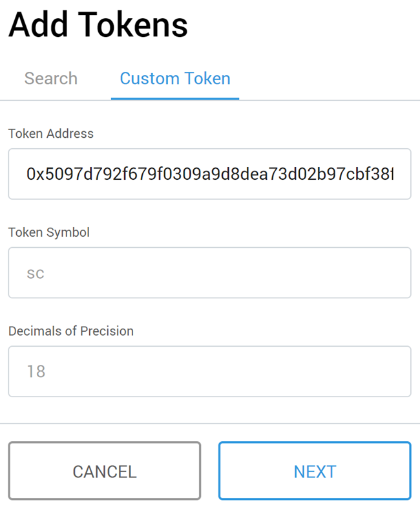Click the divider line above CANCEL and NEXT

(x=210, y=423)
